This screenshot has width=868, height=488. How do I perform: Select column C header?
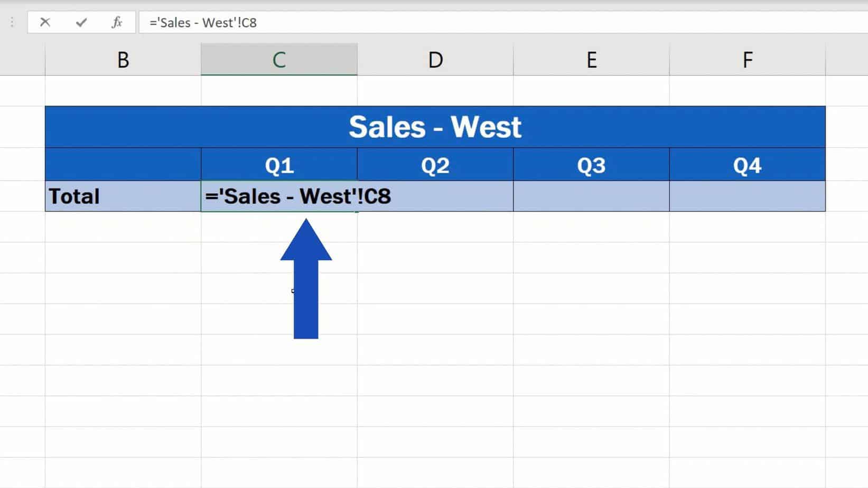(279, 60)
